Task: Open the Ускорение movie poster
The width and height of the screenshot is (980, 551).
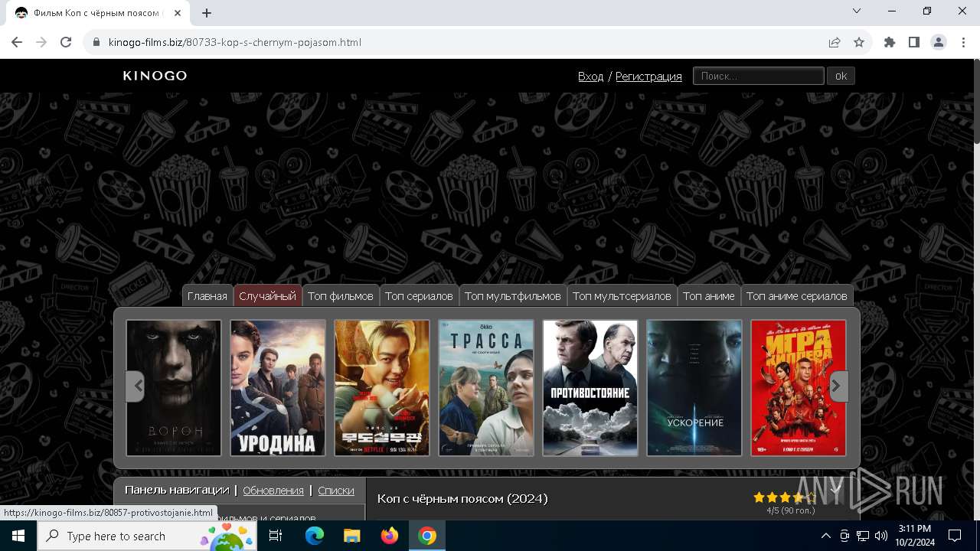Action: pos(694,388)
